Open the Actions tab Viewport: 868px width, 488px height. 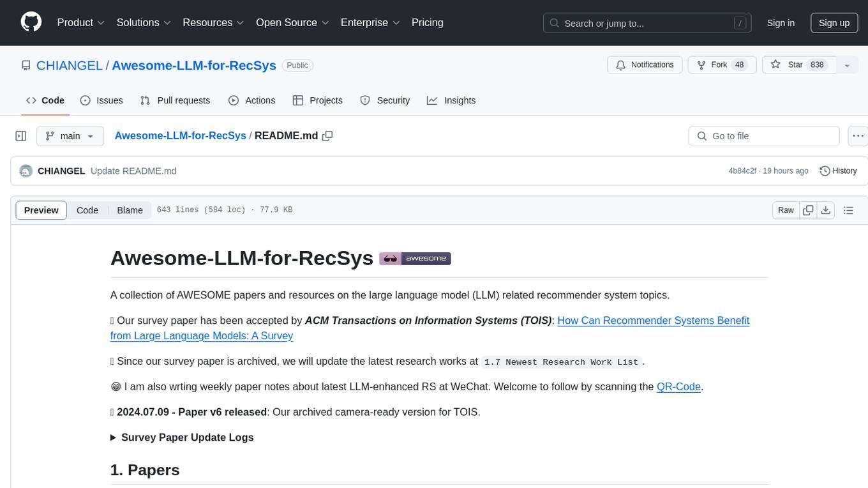[252, 100]
